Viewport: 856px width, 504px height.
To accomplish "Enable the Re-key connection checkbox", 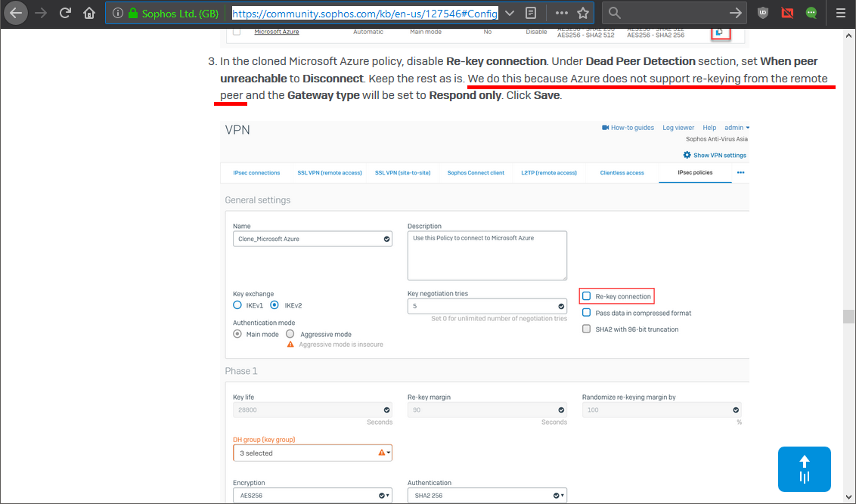I will coord(587,296).
